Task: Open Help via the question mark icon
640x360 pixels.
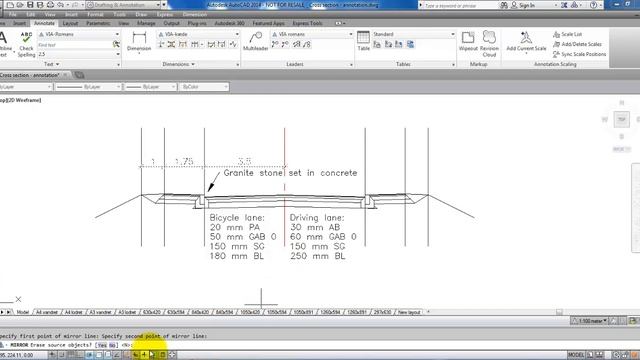Action: (x=593, y=5)
